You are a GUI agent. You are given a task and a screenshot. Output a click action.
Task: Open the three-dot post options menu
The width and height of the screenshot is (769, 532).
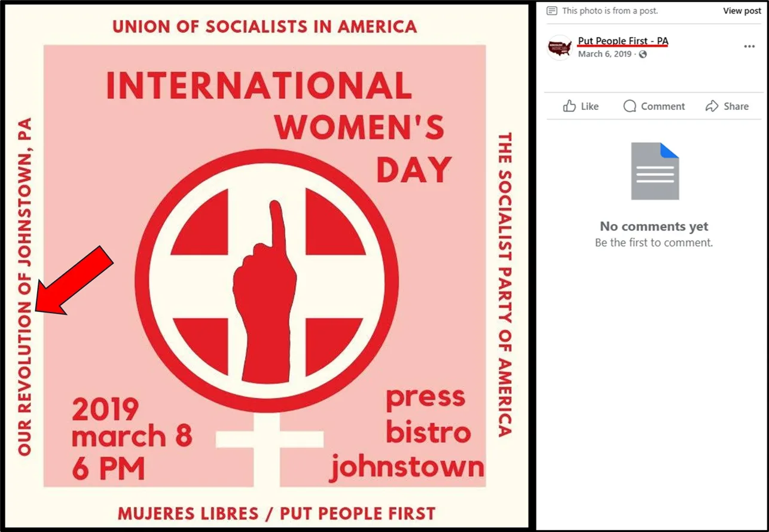click(x=749, y=47)
